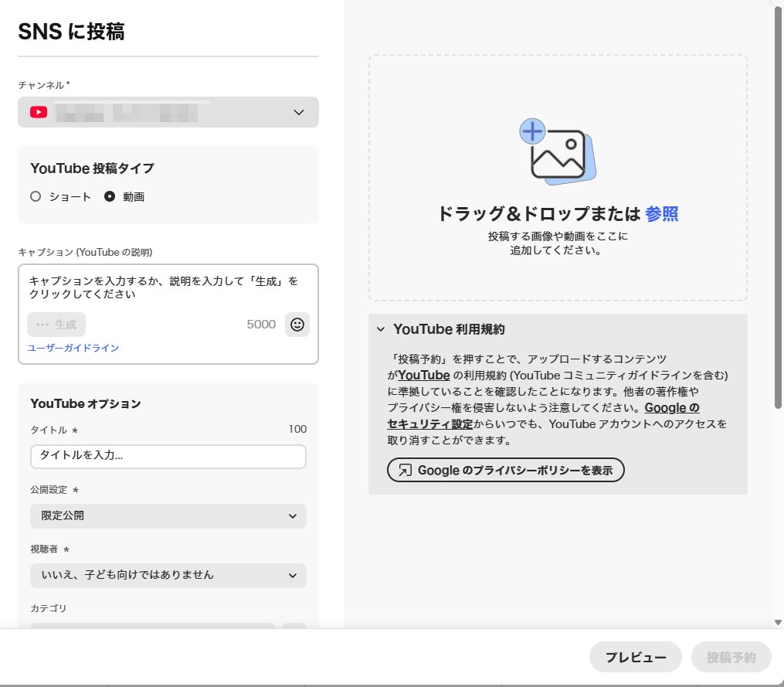Click the 生成 caption button
Image resolution: width=784 pixels, height=687 pixels.
[x=56, y=325]
